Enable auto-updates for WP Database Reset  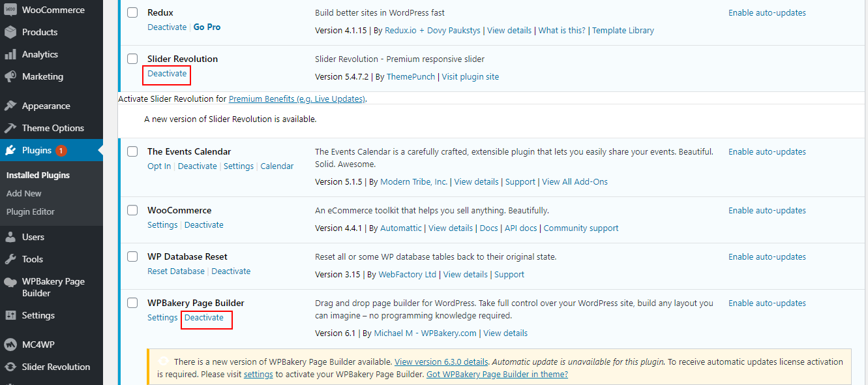[767, 256]
